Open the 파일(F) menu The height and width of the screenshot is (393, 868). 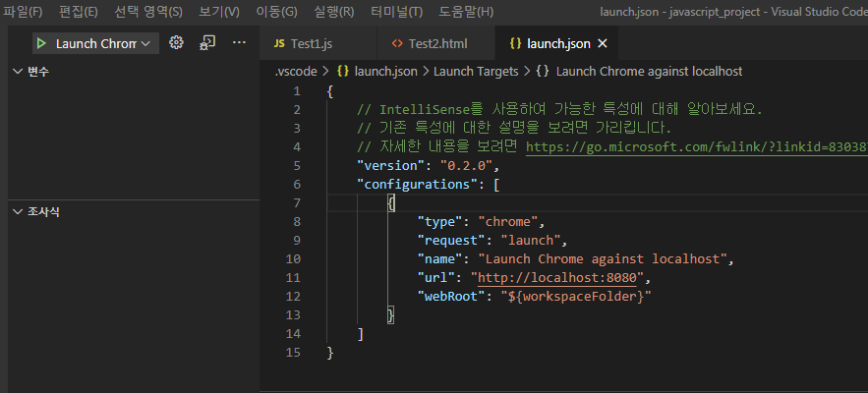coord(23,12)
